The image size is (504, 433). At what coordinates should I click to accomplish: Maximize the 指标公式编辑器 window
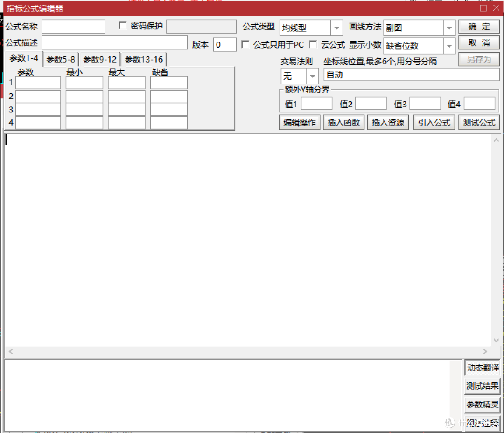pyautogui.click(x=483, y=8)
